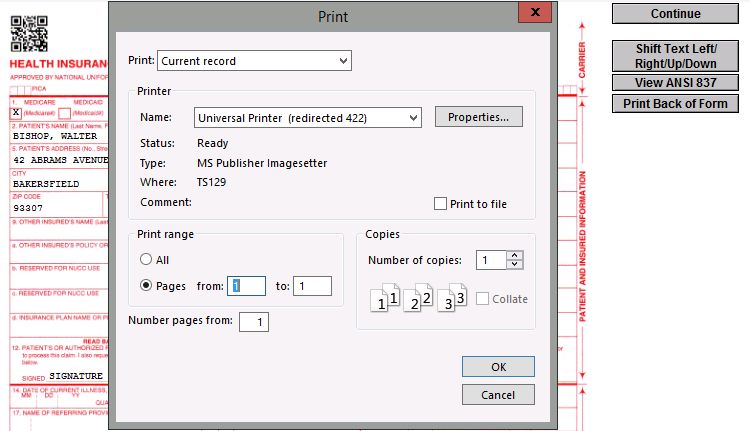This screenshot has height=431, width=750.
Task: Close the Print dialog with the X
Action: pyautogui.click(x=535, y=12)
